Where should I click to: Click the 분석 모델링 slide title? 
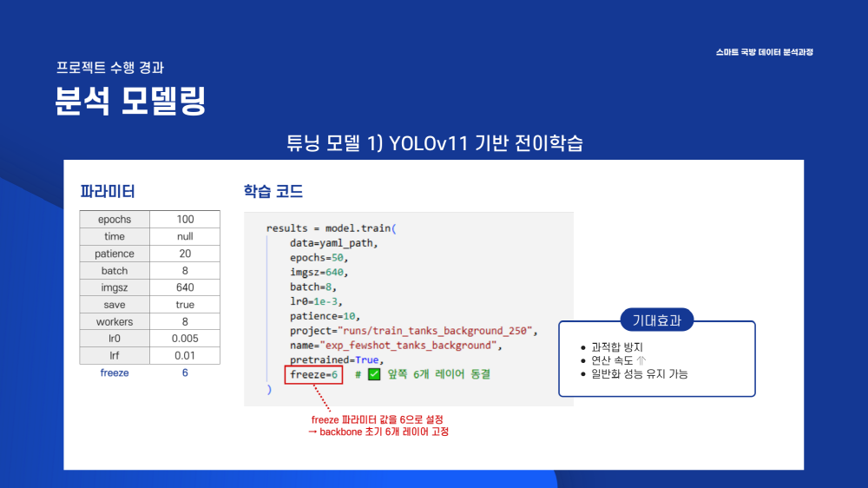pos(130,101)
